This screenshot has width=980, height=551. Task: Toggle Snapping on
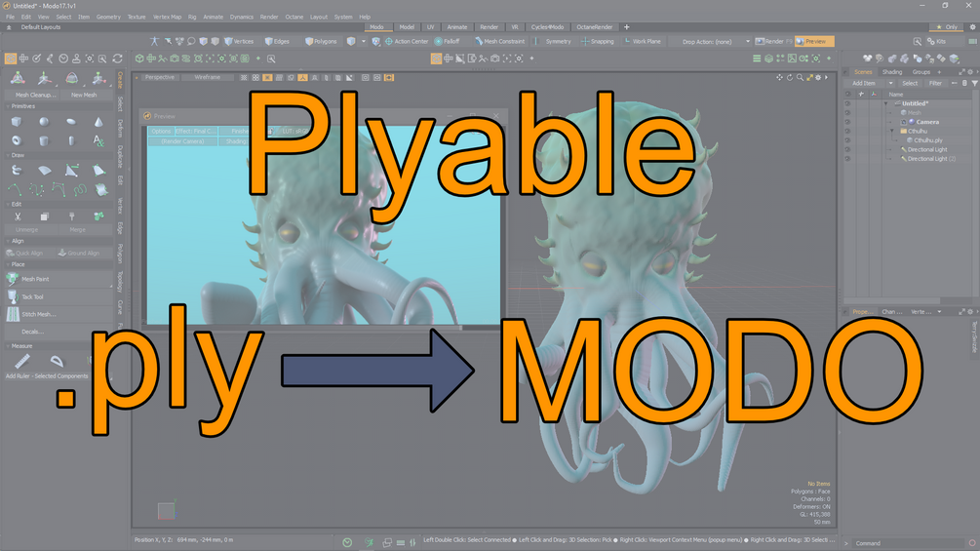click(x=598, y=41)
